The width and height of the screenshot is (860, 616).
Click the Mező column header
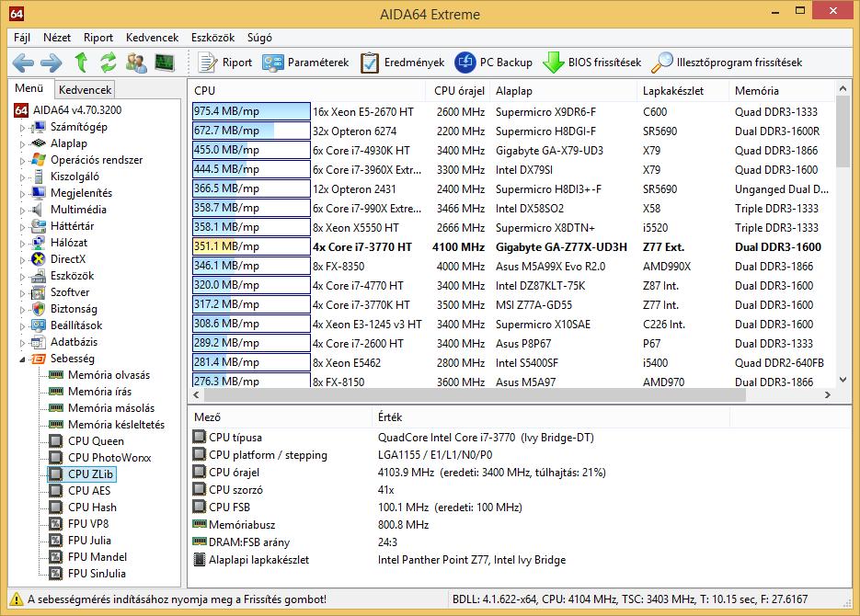pyautogui.click(x=281, y=417)
